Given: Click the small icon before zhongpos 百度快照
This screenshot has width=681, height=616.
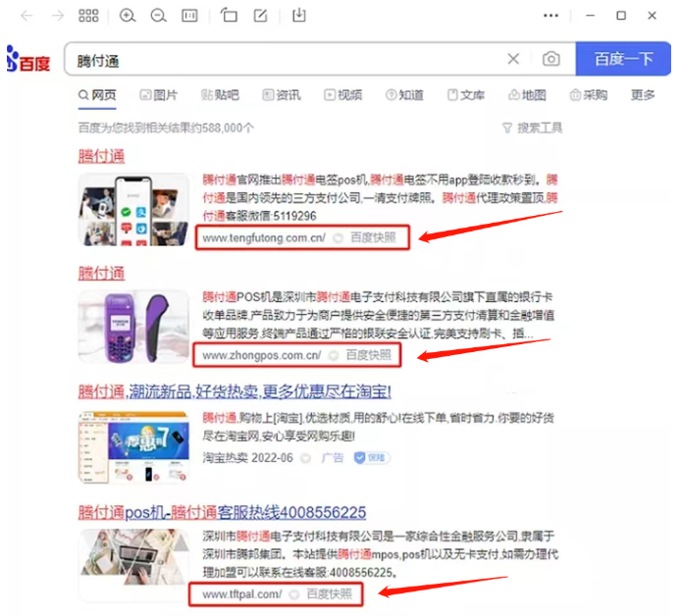Looking at the screenshot, I should (334, 356).
